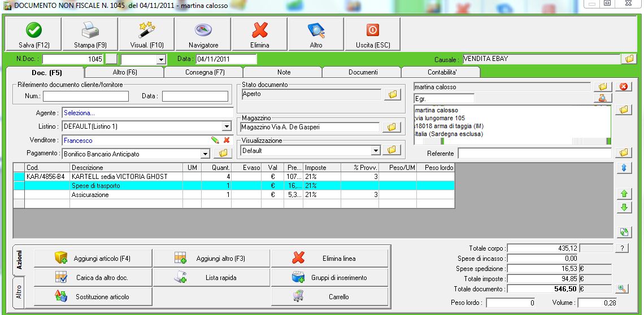Click the Data field 04/11/2011
The height and width of the screenshot is (315, 644).
click(x=227, y=59)
